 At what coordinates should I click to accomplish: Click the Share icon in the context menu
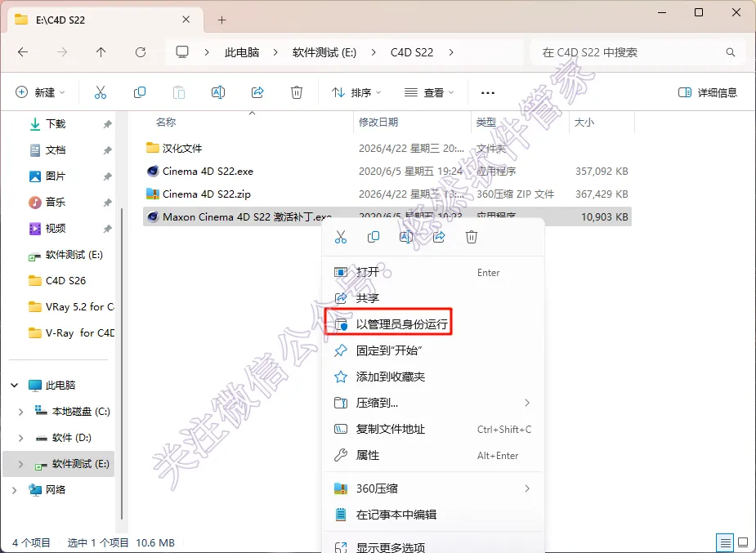439,237
